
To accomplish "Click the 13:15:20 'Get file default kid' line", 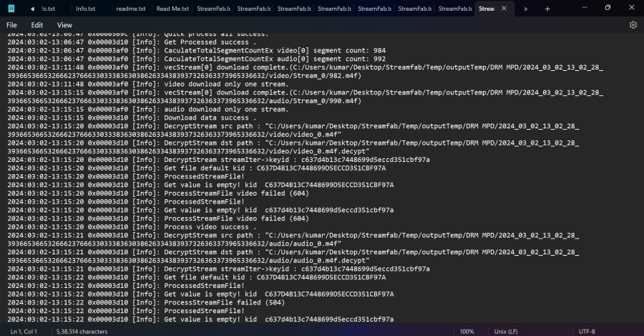I will click(x=196, y=168).
